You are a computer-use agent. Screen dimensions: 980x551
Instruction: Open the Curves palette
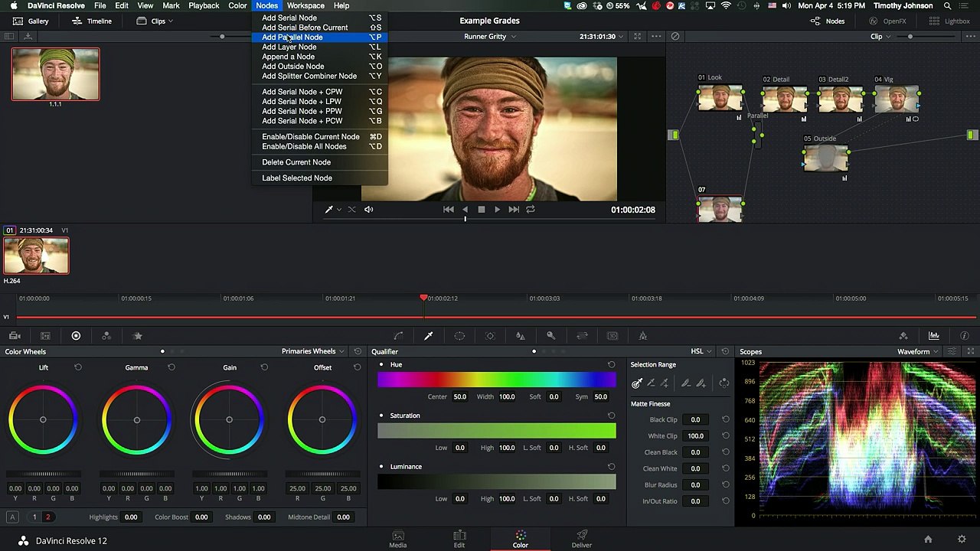398,336
